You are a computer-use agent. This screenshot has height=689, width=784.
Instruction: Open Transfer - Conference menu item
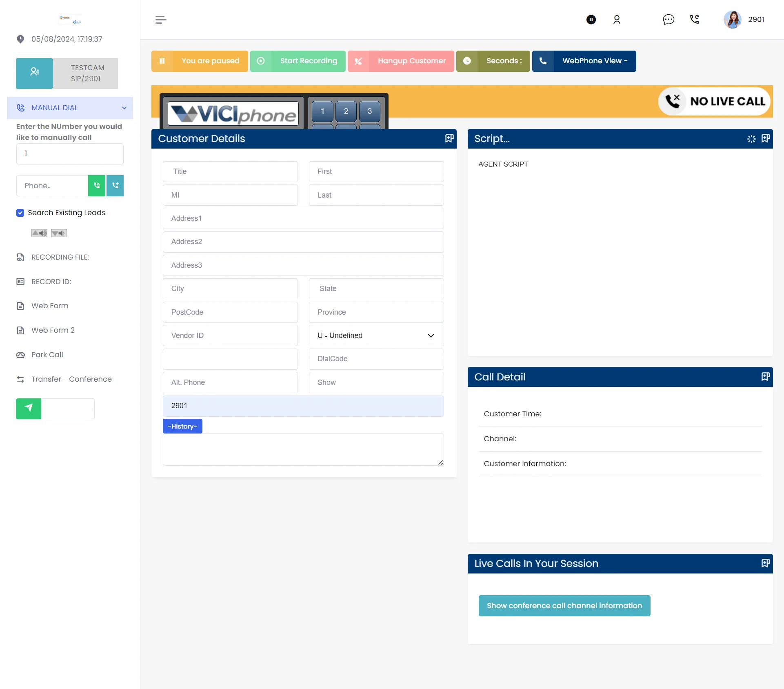point(71,379)
